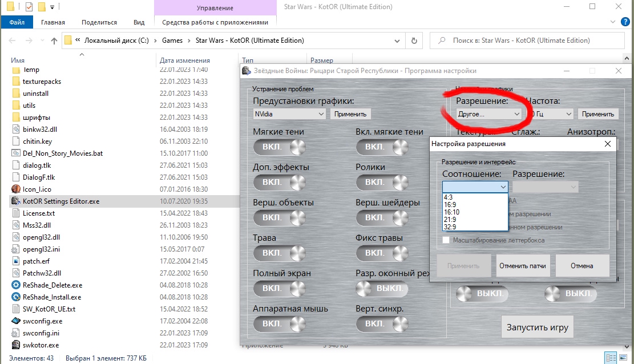The image size is (634, 364).
Task: Select the swkotor.exe game icon
Action: (x=16, y=345)
